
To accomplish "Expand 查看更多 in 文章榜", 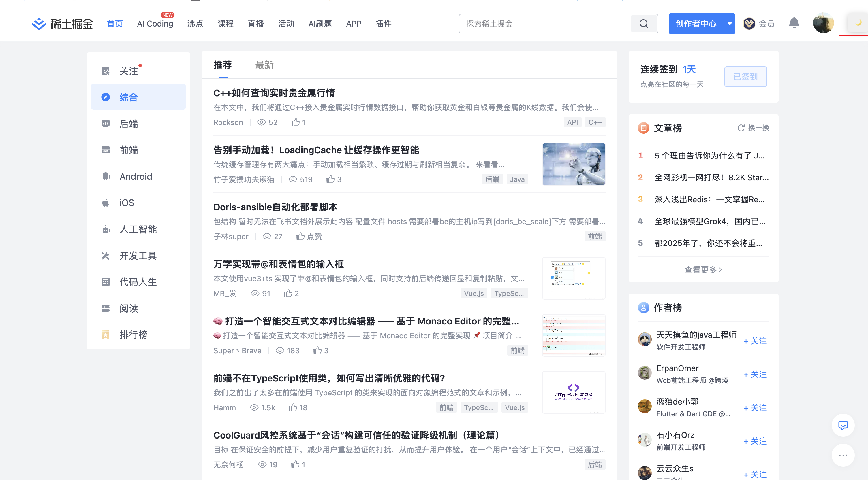I will click(x=703, y=270).
